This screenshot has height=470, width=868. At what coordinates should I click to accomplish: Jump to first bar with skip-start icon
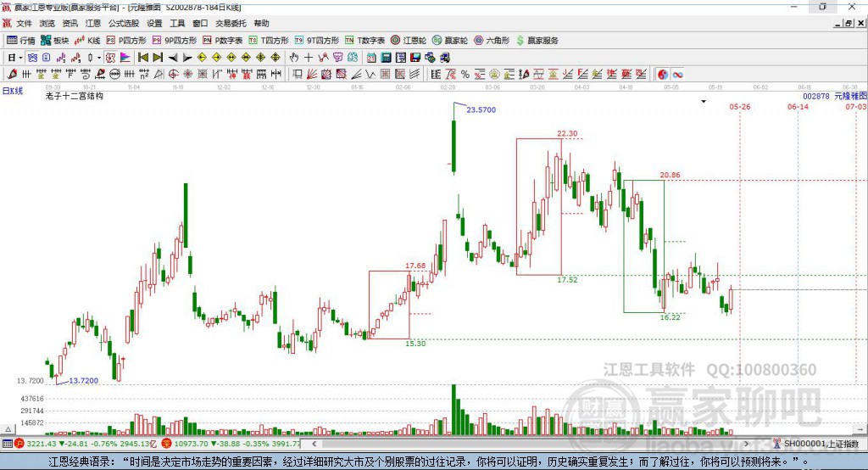142,58
